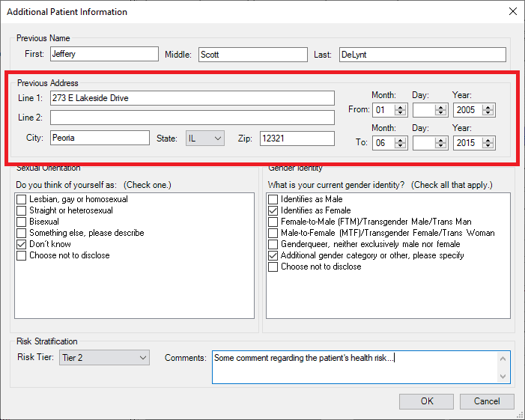This screenshot has height=420, width=525.
Task: Increment the From Month spinner up arrow
Action: pos(401,106)
